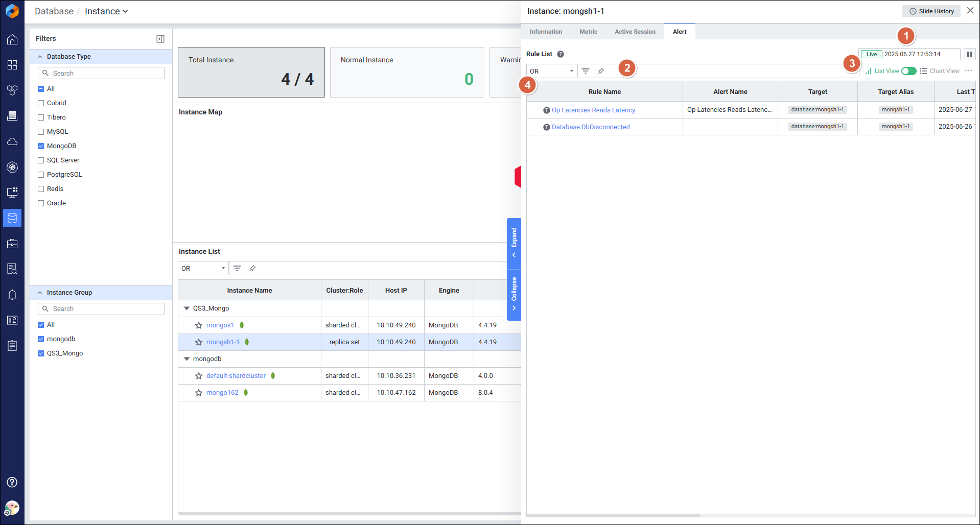Image resolution: width=980 pixels, height=525 pixels.
Task: Click the Rule List help question icon
Action: click(561, 54)
